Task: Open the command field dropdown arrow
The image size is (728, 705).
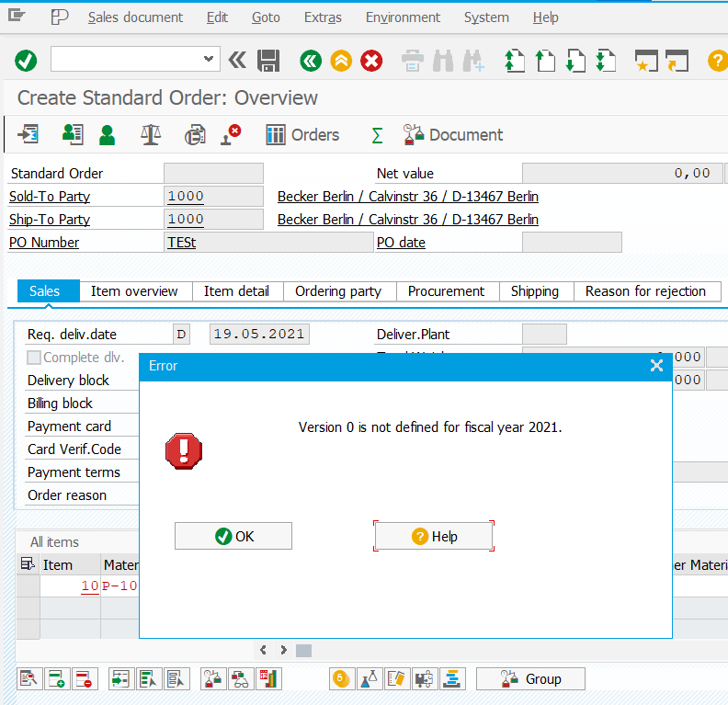Action: (209, 59)
